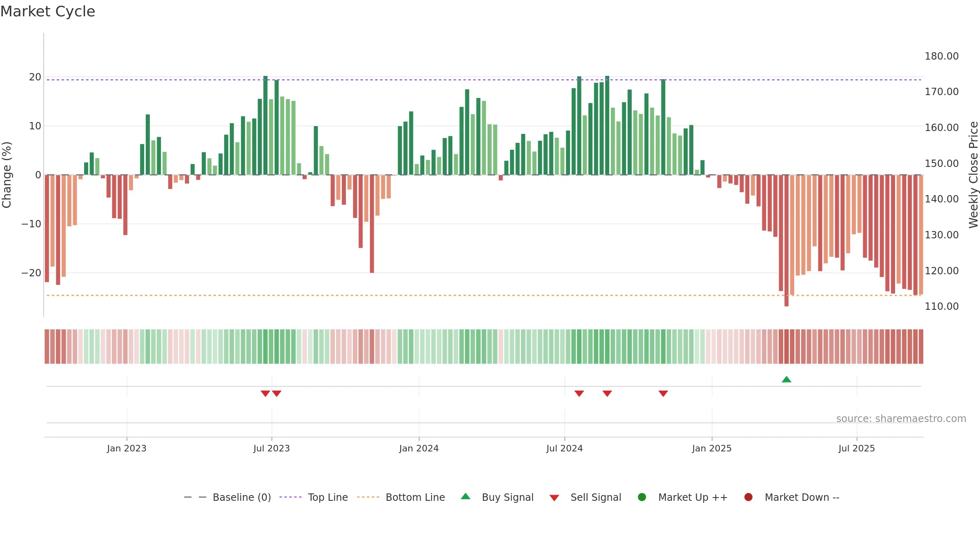Toggle the Top Line legend entry
Image resolution: width=980 pixels, height=551 pixels.
(314, 497)
